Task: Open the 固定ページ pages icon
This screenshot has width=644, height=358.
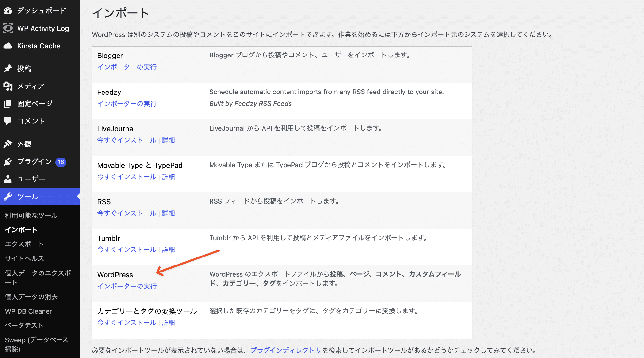Action: coord(8,103)
